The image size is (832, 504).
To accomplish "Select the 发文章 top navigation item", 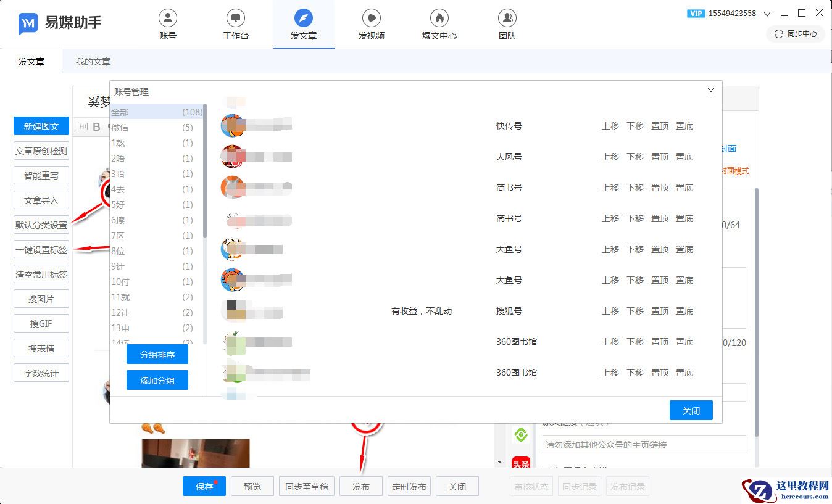I will (x=304, y=25).
